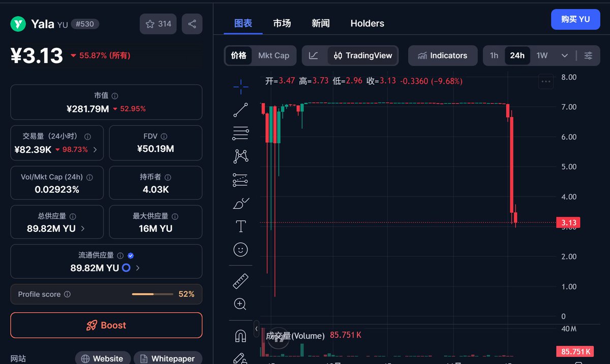Open the Holders tab

(367, 23)
